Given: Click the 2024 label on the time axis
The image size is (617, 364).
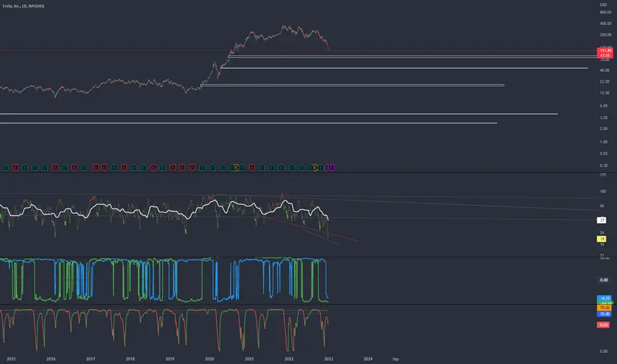Looking at the screenshot, I should click(368, 359).
